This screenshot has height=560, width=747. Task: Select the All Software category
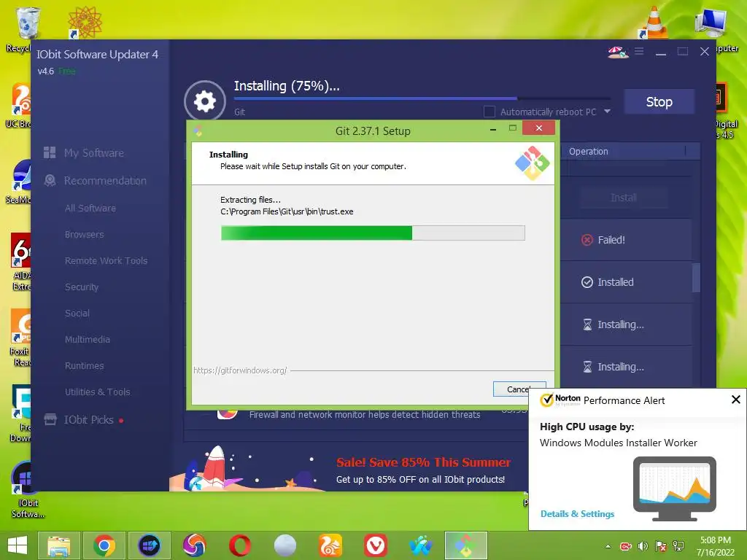tap(90, 208)
